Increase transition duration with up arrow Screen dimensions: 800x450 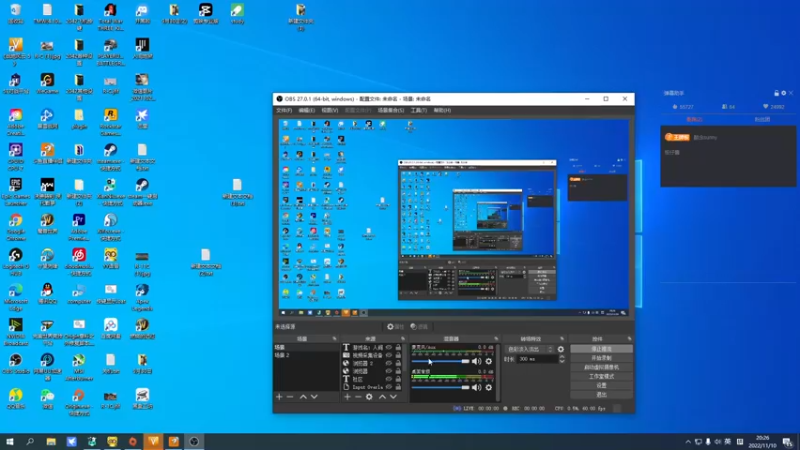coord(562,357)
